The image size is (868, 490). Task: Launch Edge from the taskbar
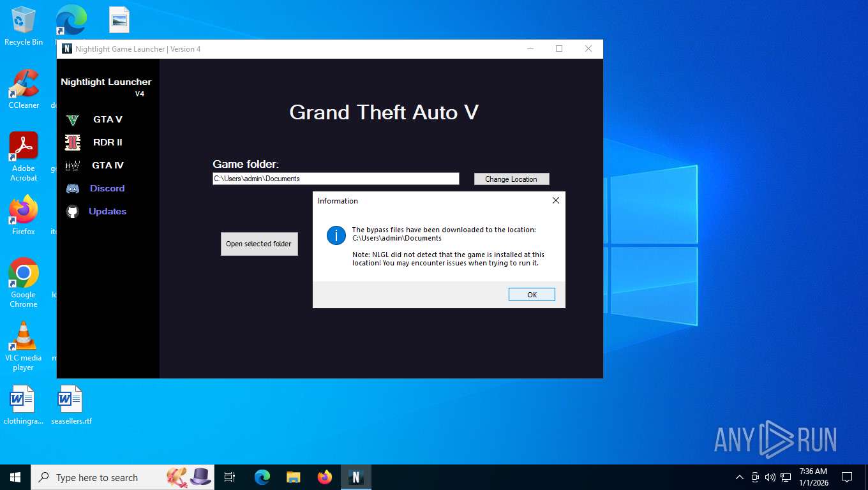[x=262, y=477]
